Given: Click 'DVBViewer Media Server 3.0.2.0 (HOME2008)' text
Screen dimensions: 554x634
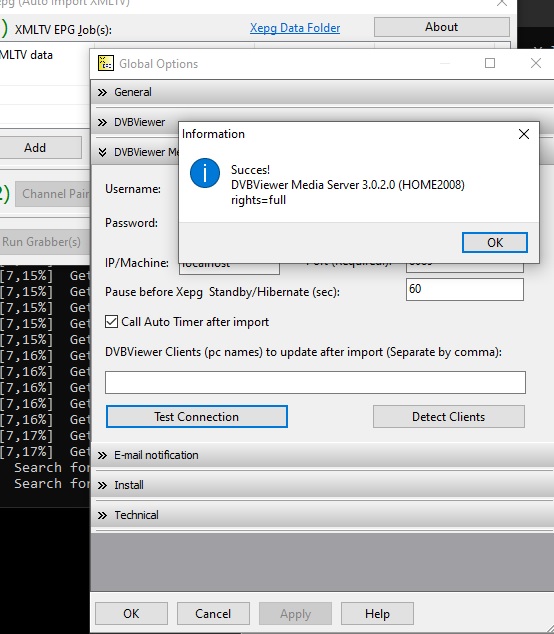Looking at the screenshot, I should pos(348,185).
